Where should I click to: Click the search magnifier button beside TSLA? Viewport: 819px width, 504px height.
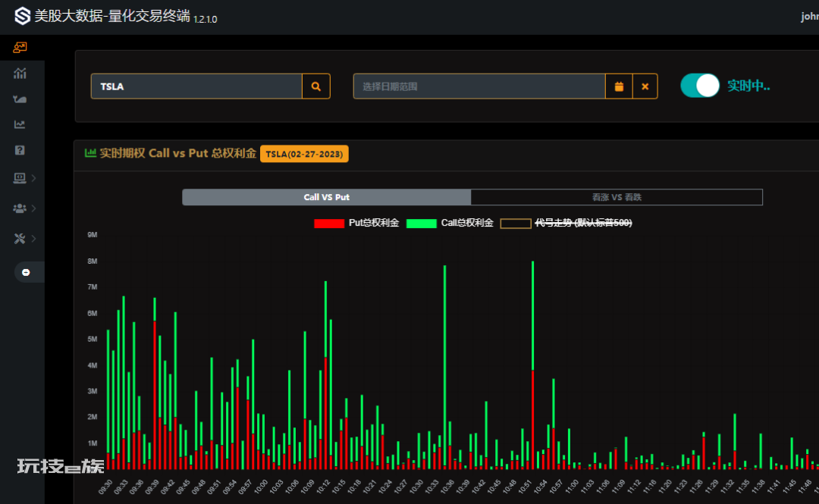316,86
